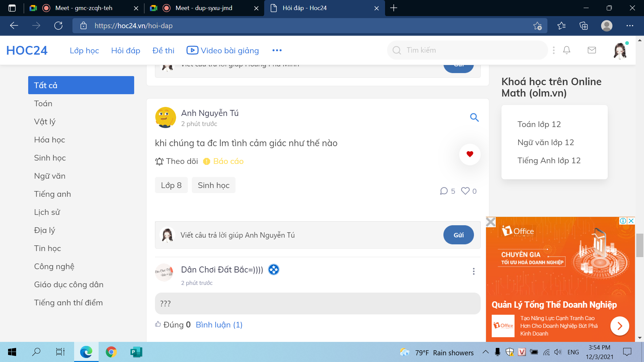
Task: Select the Lịch sử subject filter
Action: tap(47, 212)
